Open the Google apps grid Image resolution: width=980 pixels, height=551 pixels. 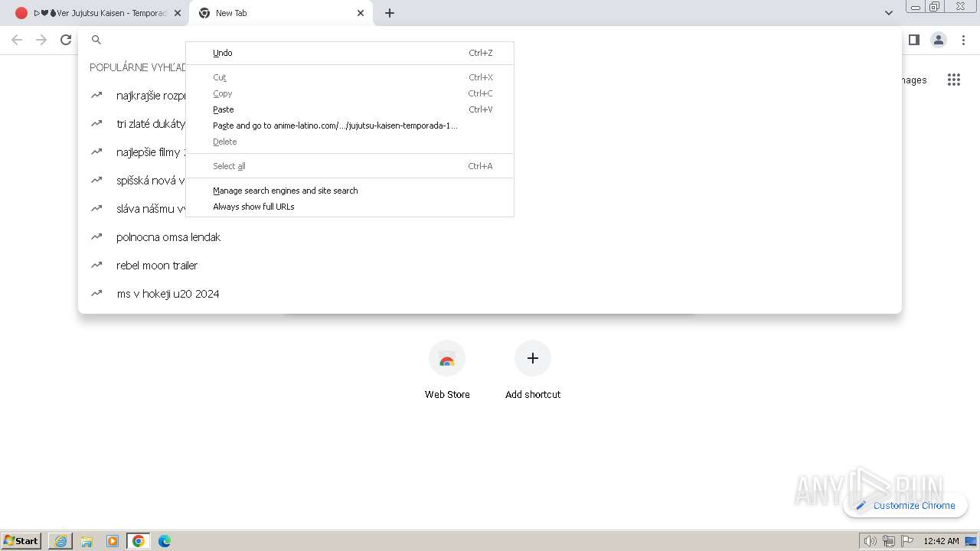click(x=953, y=80)
